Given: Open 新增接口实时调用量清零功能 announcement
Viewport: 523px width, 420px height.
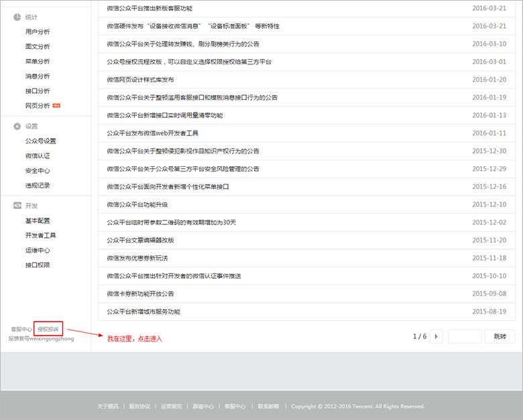Looking at the screenshot, I should coord(165,115).
